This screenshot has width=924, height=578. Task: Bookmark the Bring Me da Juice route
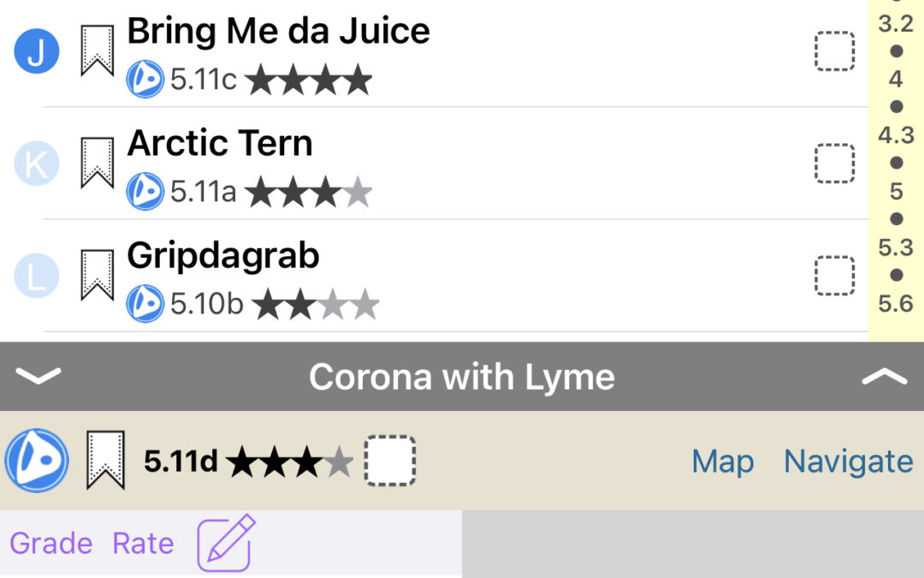tap(97, 51)
